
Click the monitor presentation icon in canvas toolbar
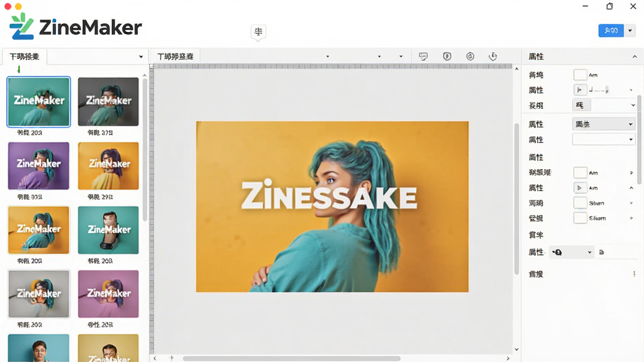[x=423, y=56]
